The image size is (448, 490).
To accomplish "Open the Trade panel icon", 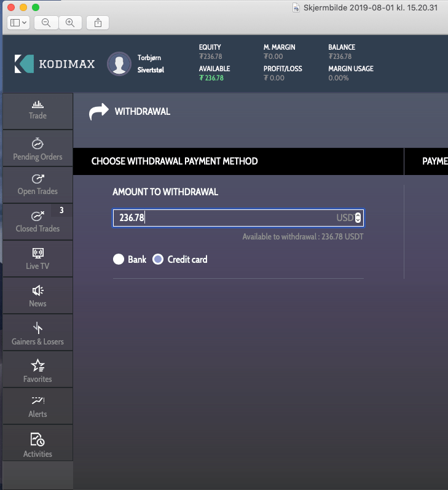I will pyautogui.click(x=37, y=111).
